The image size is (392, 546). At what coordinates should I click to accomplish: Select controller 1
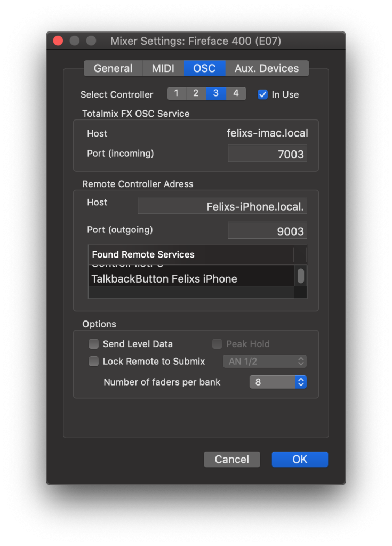tap(177, 93)
